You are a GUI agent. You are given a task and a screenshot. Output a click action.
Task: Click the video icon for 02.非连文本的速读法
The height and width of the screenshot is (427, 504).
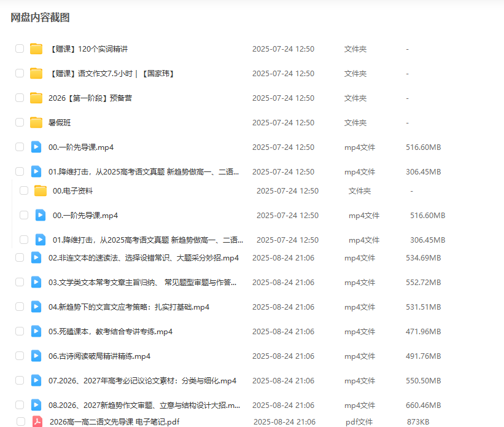pyautogui.click(x=36, y=257)
